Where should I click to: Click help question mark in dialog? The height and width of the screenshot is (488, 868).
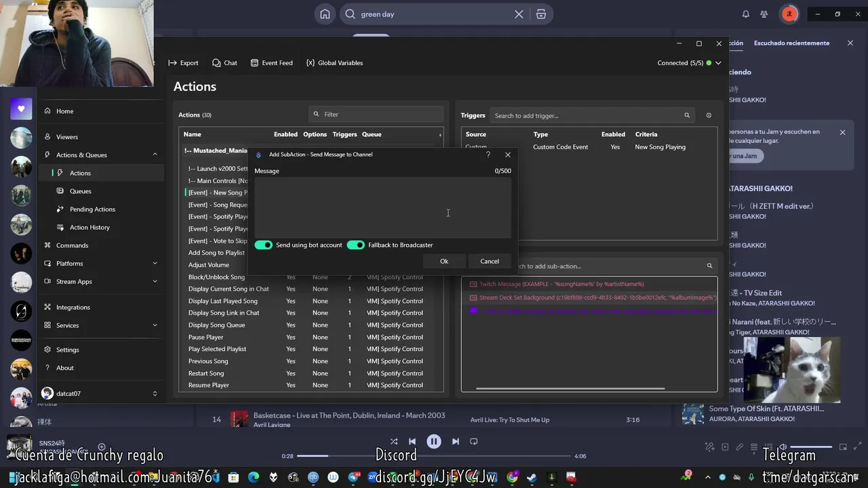click(x=488, y=155)
